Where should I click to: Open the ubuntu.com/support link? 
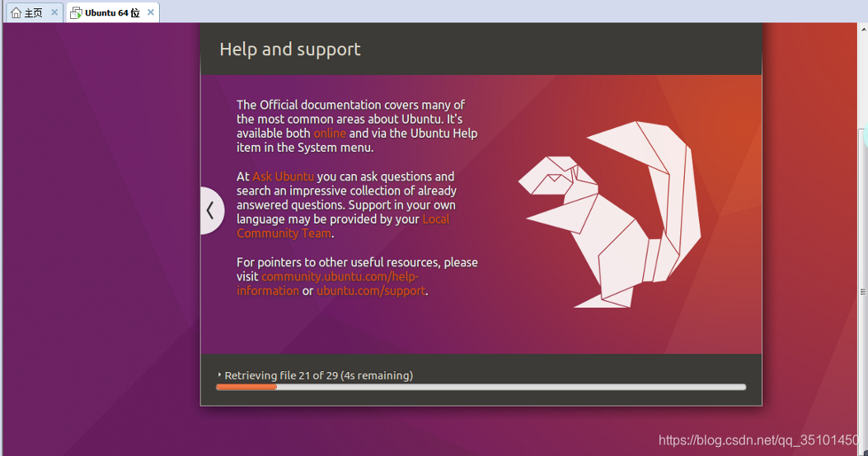[x=371, y=291]
